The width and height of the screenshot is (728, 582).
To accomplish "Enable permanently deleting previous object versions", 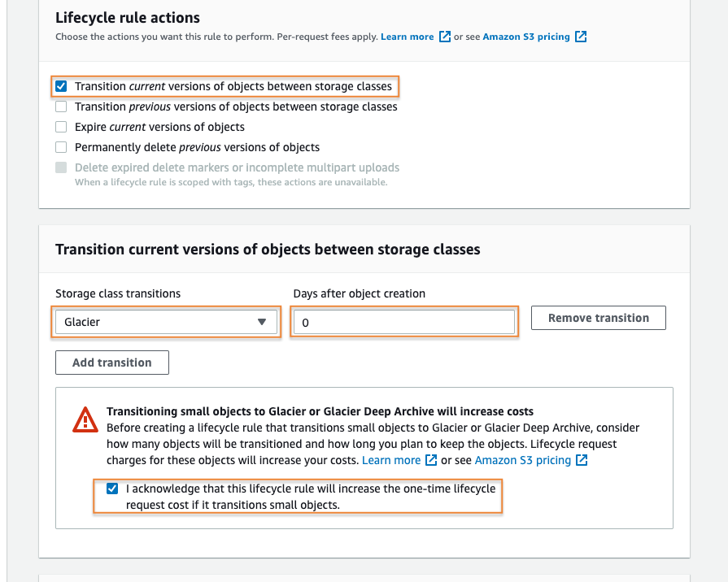I will (x=61, y=147).
